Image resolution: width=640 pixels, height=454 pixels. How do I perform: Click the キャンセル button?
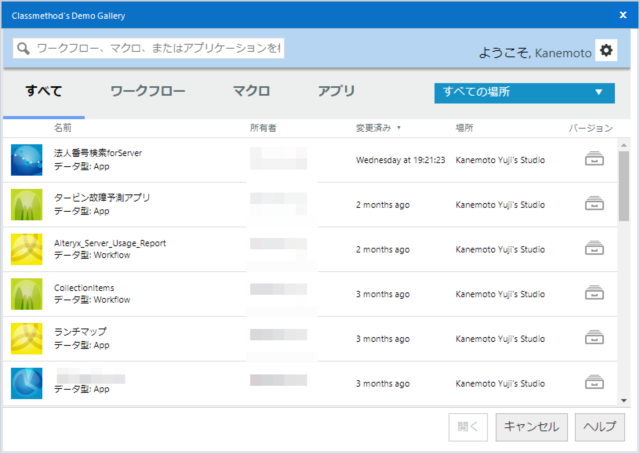pos(531,427)
